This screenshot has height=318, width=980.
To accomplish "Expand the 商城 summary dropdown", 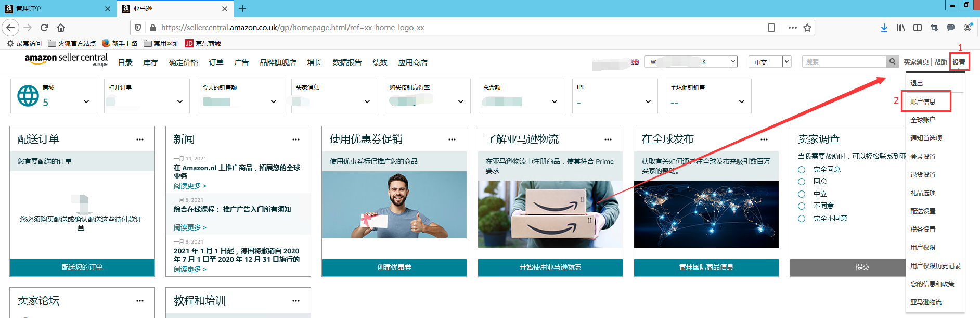I will [86, 101].
